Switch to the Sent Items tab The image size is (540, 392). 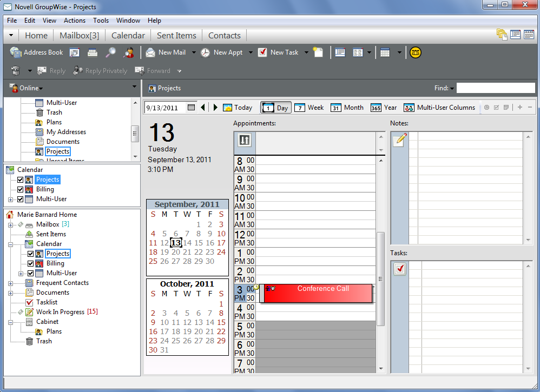pos(176,36)
